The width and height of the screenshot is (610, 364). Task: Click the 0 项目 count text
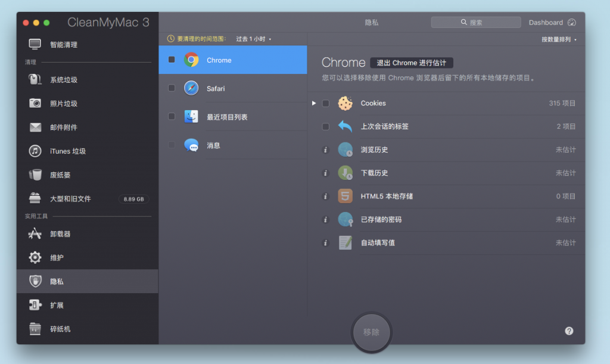(566, 197)
